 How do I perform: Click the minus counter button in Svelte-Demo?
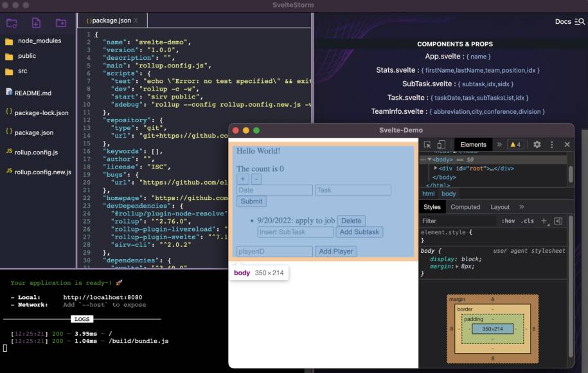tap(256, 179)
